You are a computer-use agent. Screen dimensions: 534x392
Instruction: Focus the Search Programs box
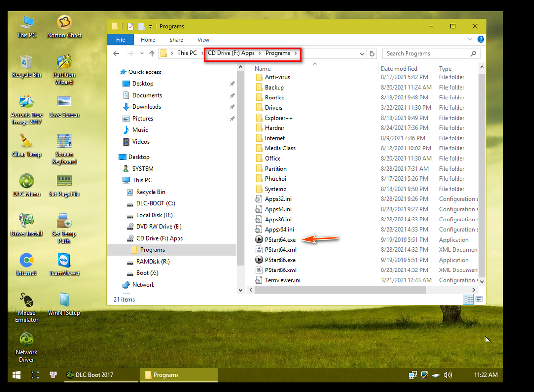pyautogui.click(x=431, y=54)
